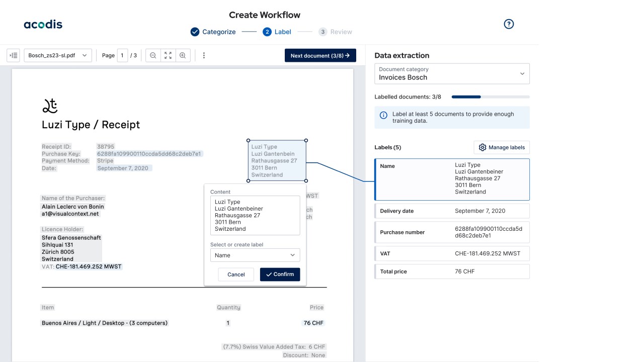Click Alain Leclerc von Bonin text
The height and width of the screenshot is (362, 644).
[73, 207]
